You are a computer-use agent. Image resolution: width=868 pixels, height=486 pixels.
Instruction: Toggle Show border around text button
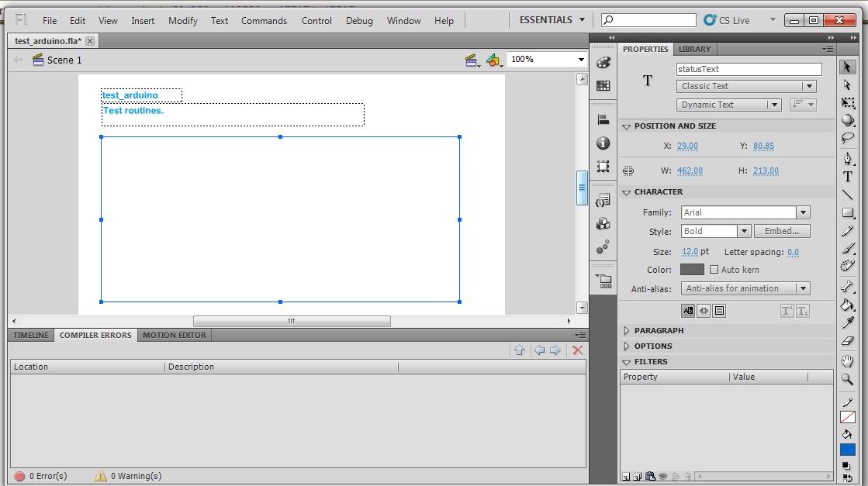click(x=719, y=311)
